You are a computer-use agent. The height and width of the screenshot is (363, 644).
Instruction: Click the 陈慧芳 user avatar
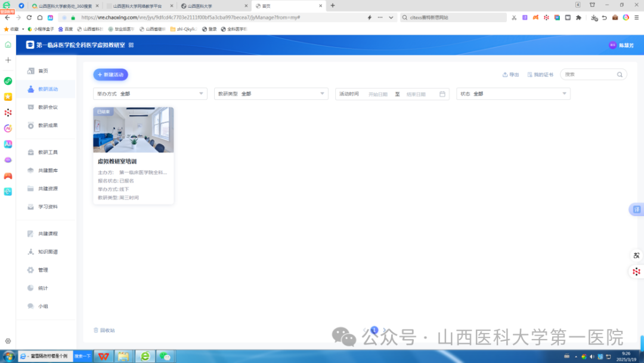(612, 45)
